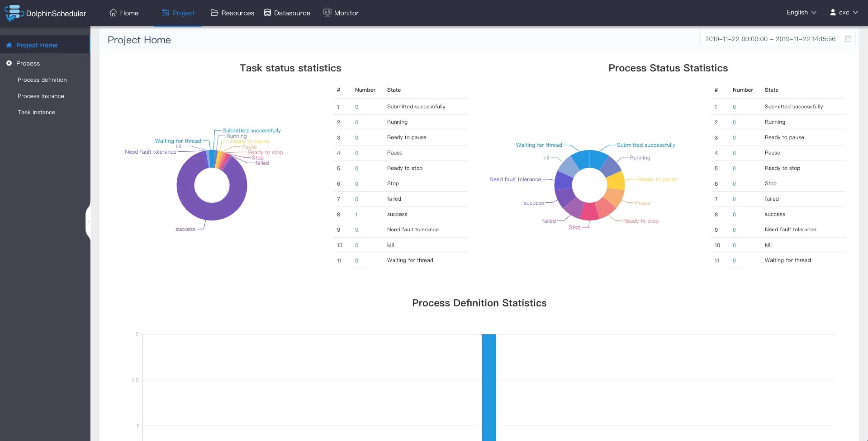Click the Process gear icon in sidebar
Viewport: 868px width, 441px height.
point(9,63)
